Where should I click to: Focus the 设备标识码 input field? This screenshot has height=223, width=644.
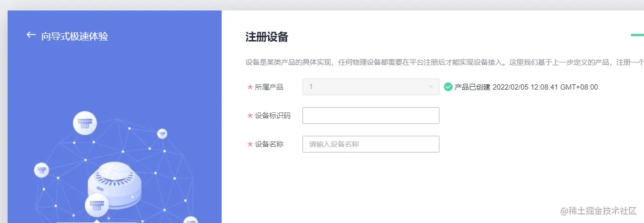click(x=371, y=115)
